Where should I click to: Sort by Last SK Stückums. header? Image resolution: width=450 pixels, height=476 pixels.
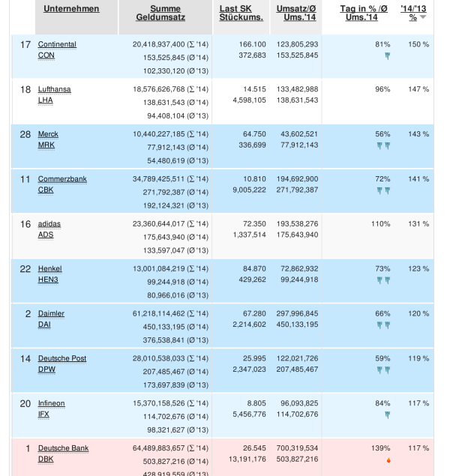coord(240,13)
